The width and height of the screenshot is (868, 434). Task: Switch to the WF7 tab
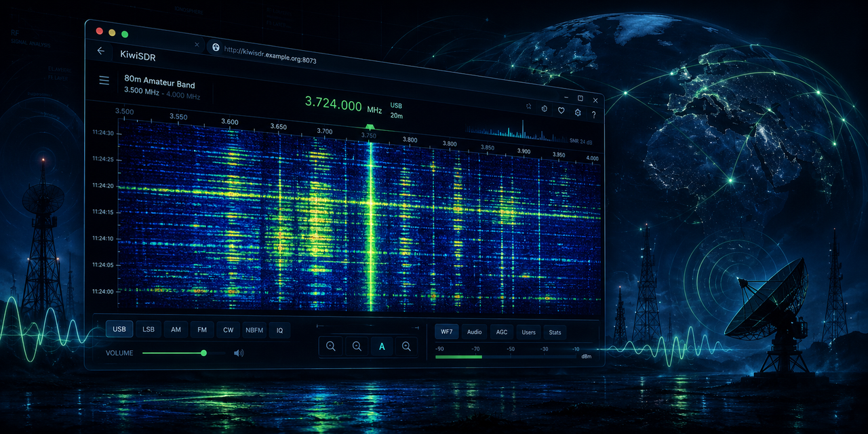point(446,332)
